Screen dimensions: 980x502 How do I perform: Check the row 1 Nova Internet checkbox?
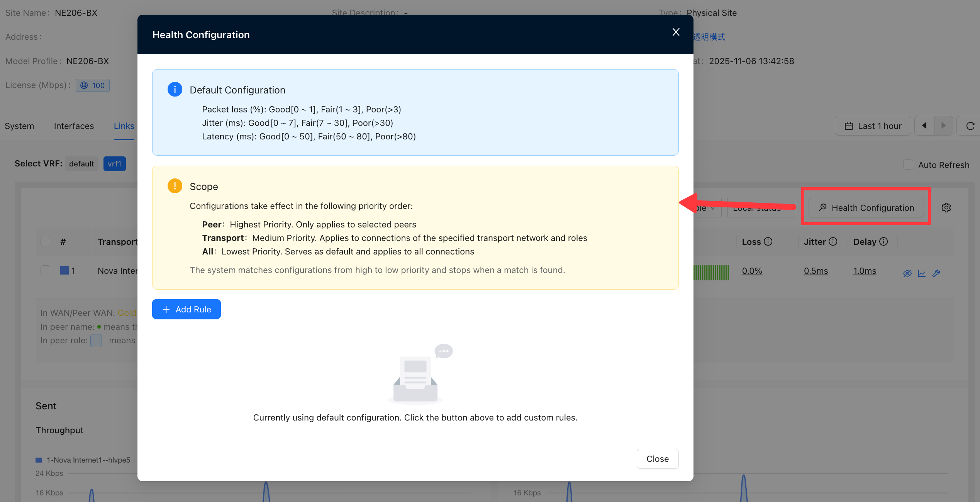pos(46,270)
